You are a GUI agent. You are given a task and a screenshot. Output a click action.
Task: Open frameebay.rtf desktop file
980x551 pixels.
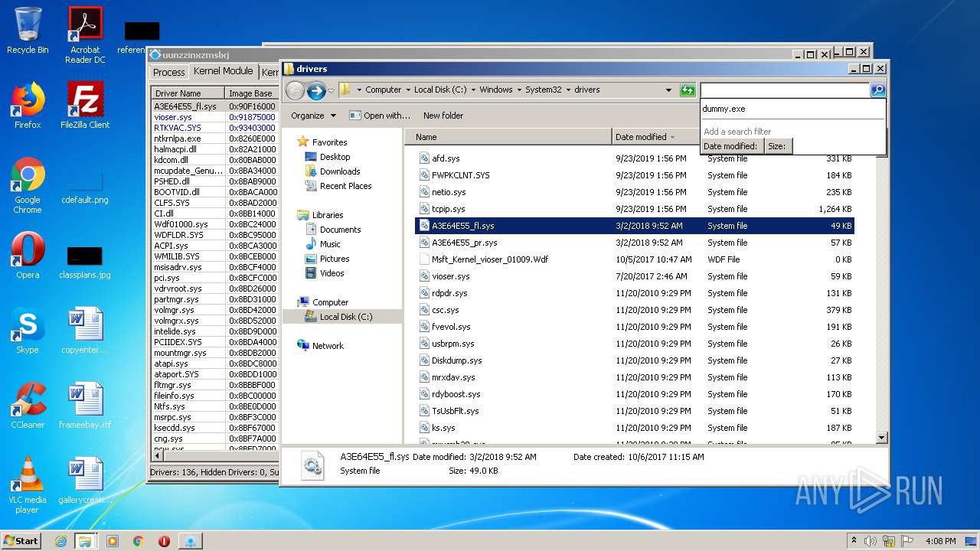click(x=85, y=406)
